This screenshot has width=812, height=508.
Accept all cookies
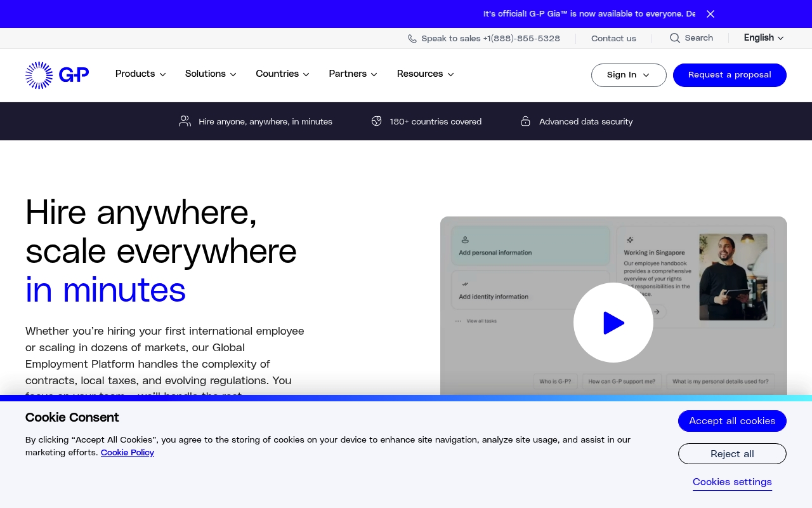click(x=732, y=421)
